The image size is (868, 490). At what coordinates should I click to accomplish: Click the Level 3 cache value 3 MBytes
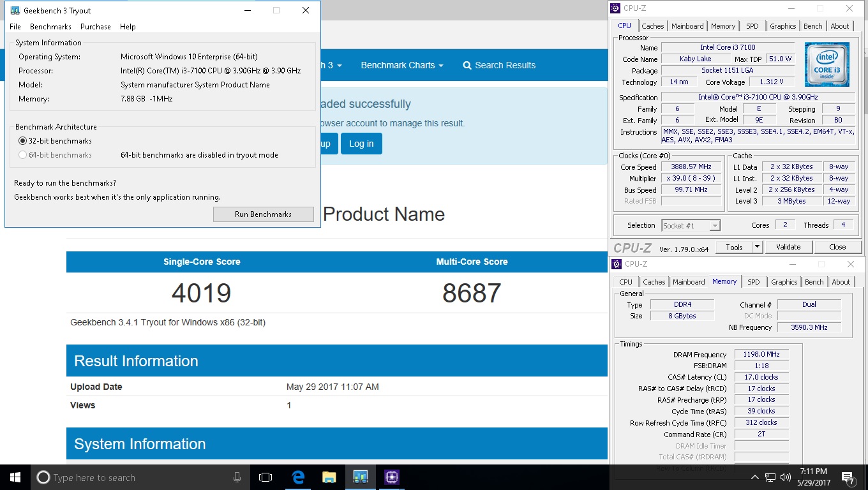791,201
